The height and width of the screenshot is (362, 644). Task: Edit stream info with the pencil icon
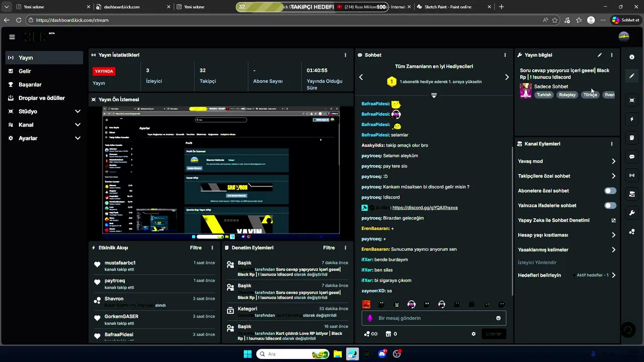tap(600, 55)
